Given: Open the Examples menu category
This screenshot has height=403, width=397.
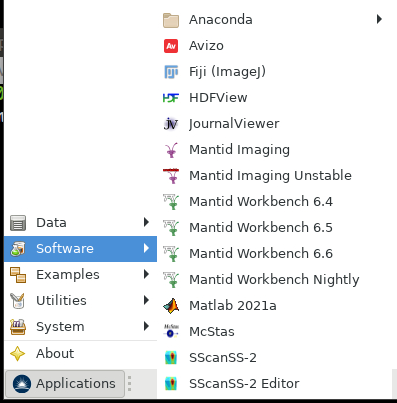Looking at the screenshot, I should 80,275.
